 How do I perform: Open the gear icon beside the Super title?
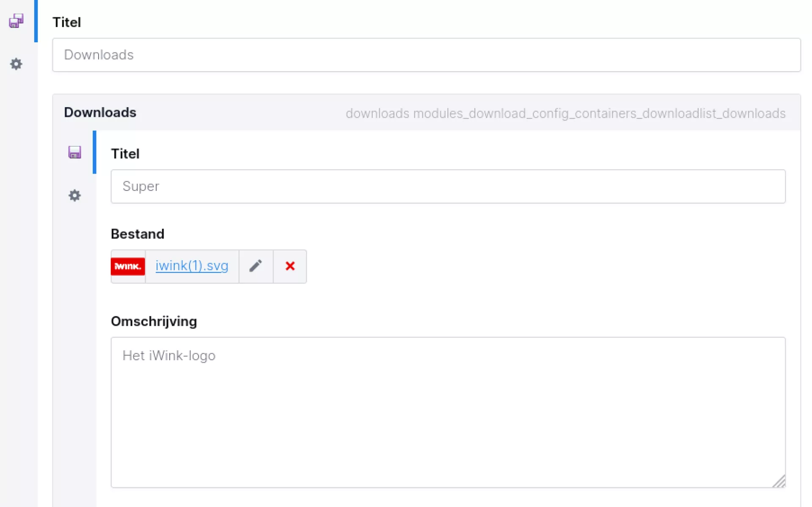pyautogui.click(x=74, y=196)
